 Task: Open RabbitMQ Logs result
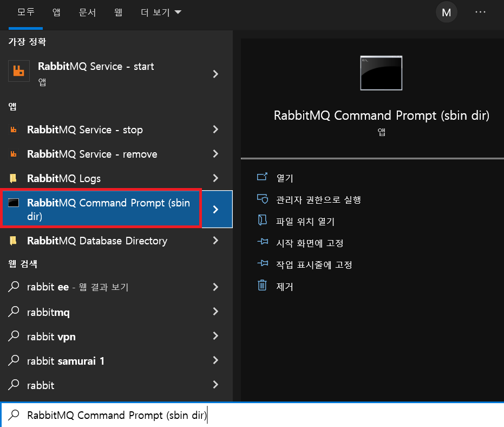click(101, 178)
